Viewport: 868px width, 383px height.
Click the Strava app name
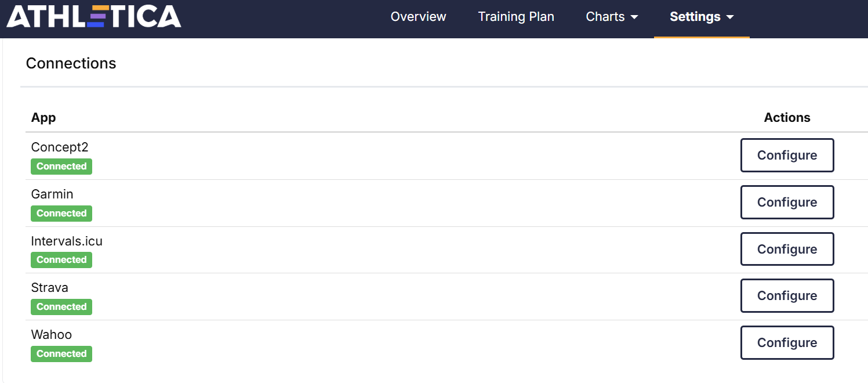click(x=50, y=288)
